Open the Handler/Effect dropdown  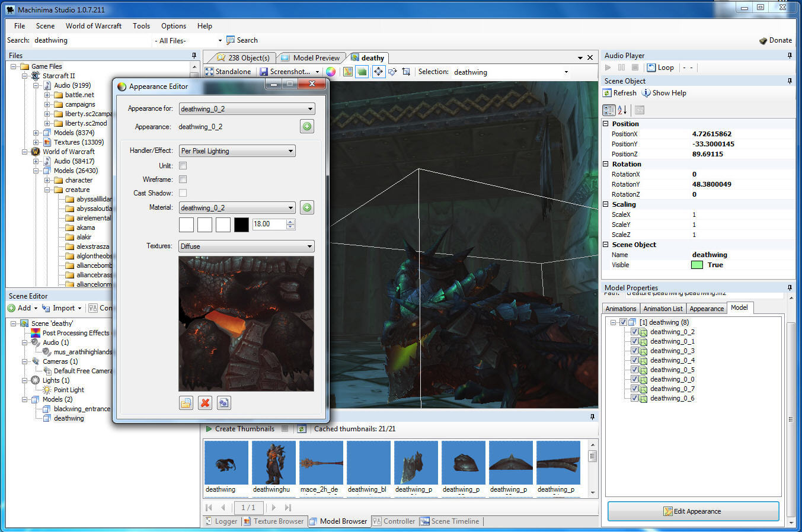pos(237,151)
